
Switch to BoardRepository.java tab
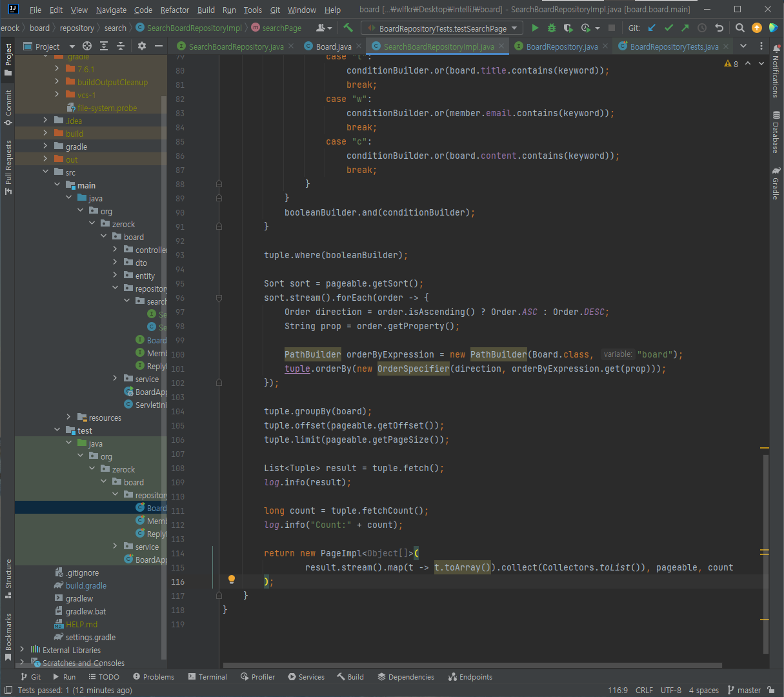point(561,46)
